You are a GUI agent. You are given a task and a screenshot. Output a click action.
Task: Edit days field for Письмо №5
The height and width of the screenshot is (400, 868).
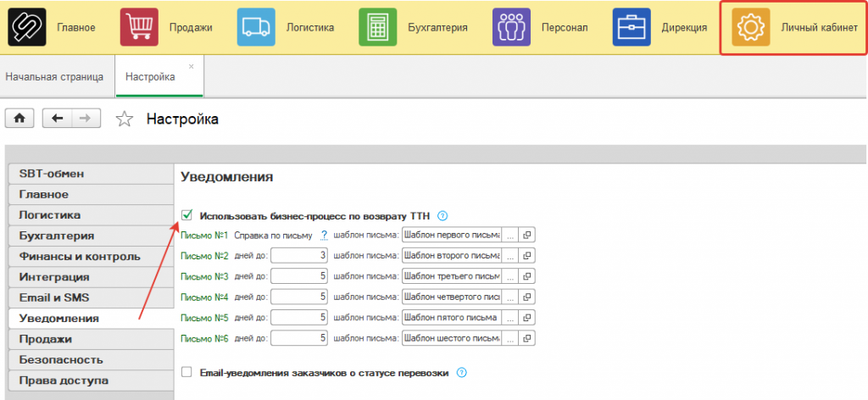coord(299,317)
